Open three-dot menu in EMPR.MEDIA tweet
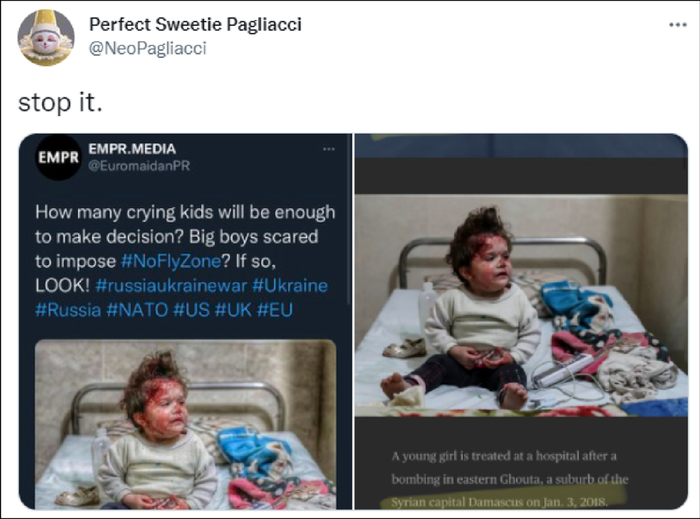The width and height of the screenshot is (700, 519). pos(328,149)
